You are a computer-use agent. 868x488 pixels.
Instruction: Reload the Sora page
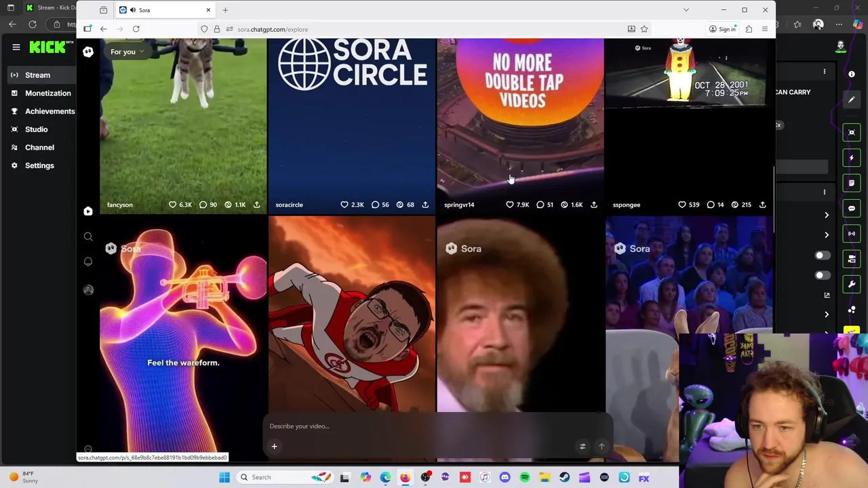tap(136, 29)
